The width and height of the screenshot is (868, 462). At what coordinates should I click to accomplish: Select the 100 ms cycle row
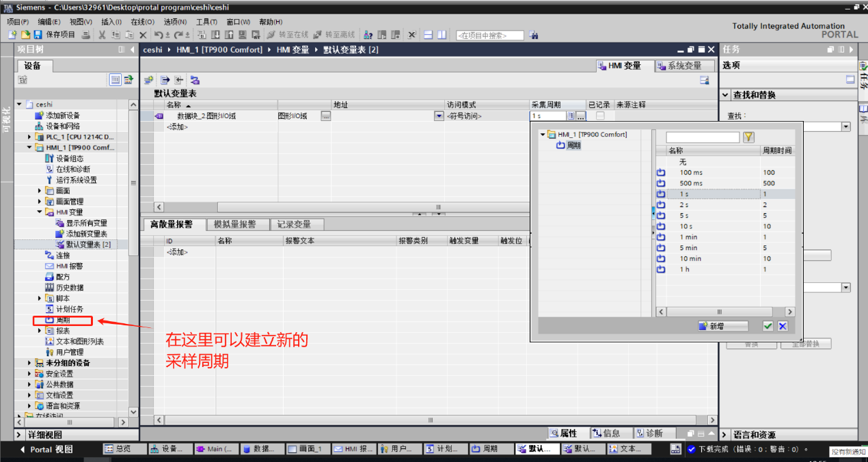point(725,173)
